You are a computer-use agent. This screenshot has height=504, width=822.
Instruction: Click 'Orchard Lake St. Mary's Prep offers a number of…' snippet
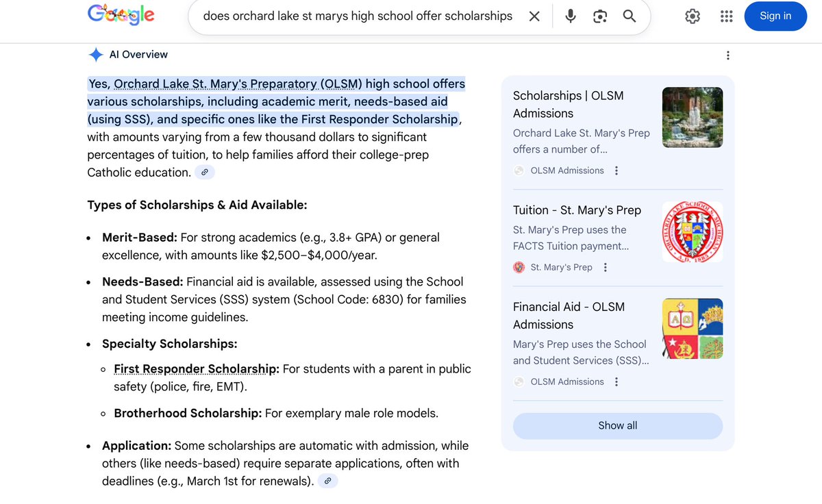(582, 141)
